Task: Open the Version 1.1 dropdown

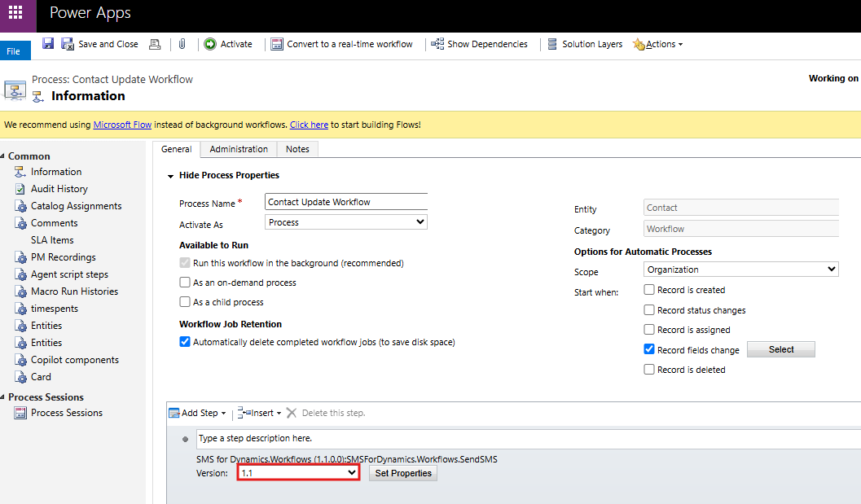Action: (298, 473)
